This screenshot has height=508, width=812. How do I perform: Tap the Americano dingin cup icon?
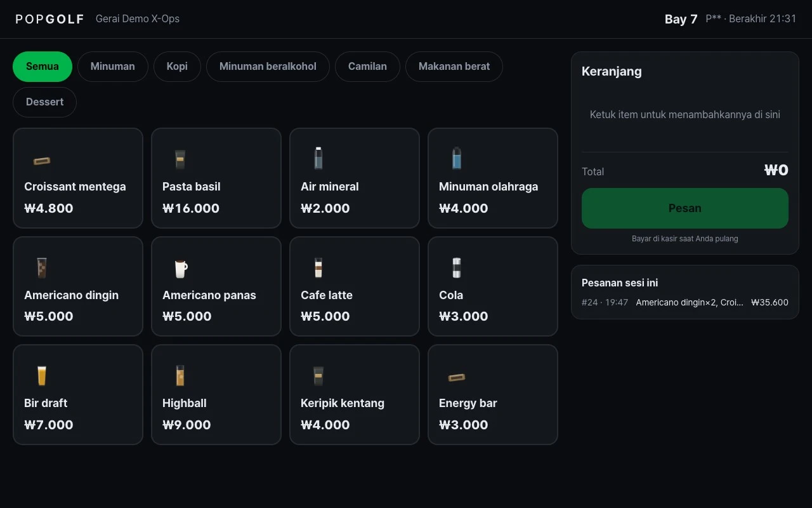point(42,268)
